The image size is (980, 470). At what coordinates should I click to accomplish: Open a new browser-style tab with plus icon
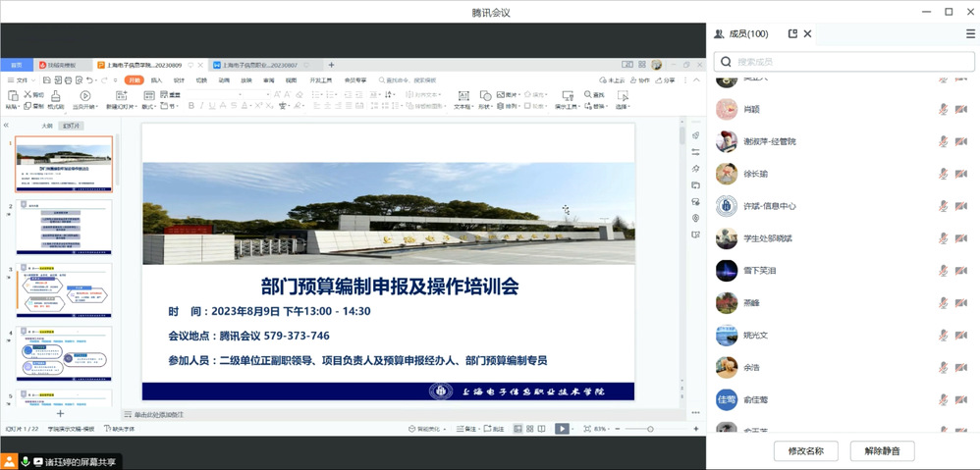tap(331, 65)
